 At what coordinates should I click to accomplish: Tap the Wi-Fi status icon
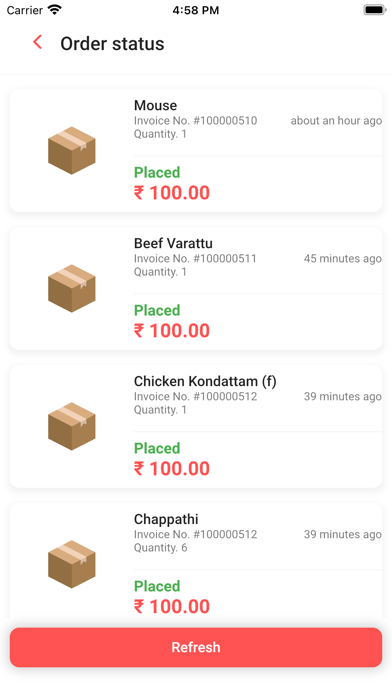click(x=55, y=10)
